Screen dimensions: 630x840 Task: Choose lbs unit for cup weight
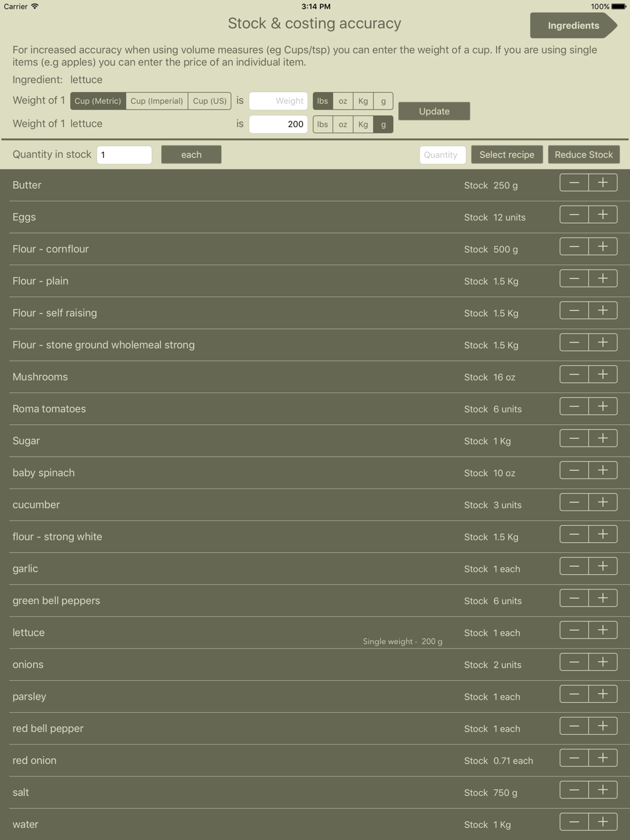323,101
